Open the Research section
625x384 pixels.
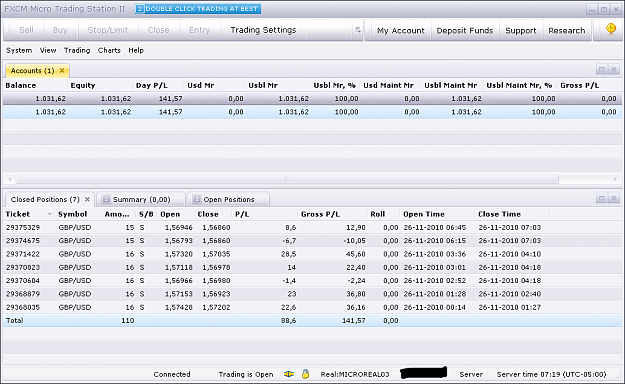pos(566,31)
